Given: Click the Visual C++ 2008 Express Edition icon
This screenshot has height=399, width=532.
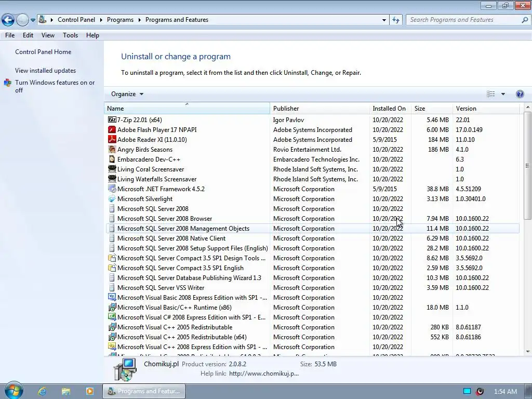Looking at the screenshot, I should tap(112, 347).
